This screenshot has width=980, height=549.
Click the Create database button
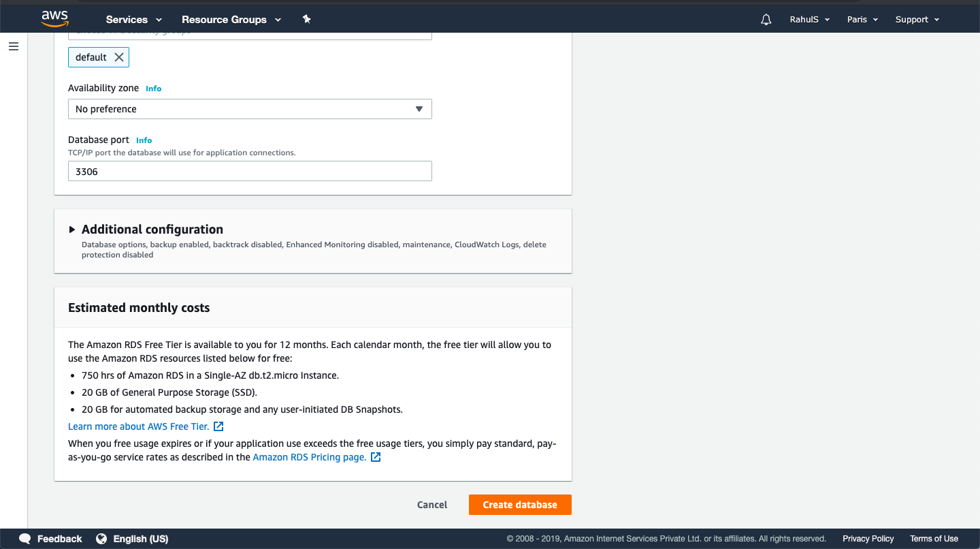coord(520,505)
